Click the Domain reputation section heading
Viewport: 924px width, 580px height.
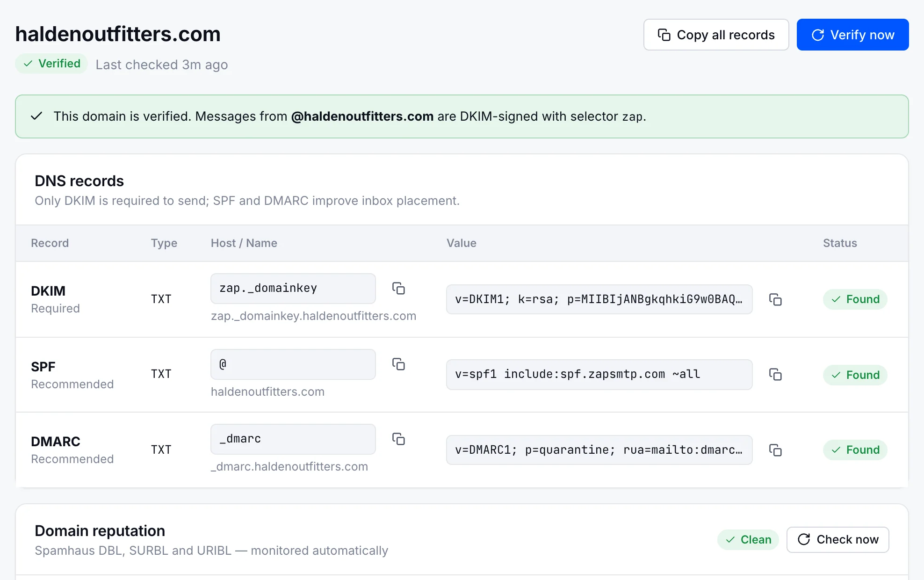click(100, 531)
